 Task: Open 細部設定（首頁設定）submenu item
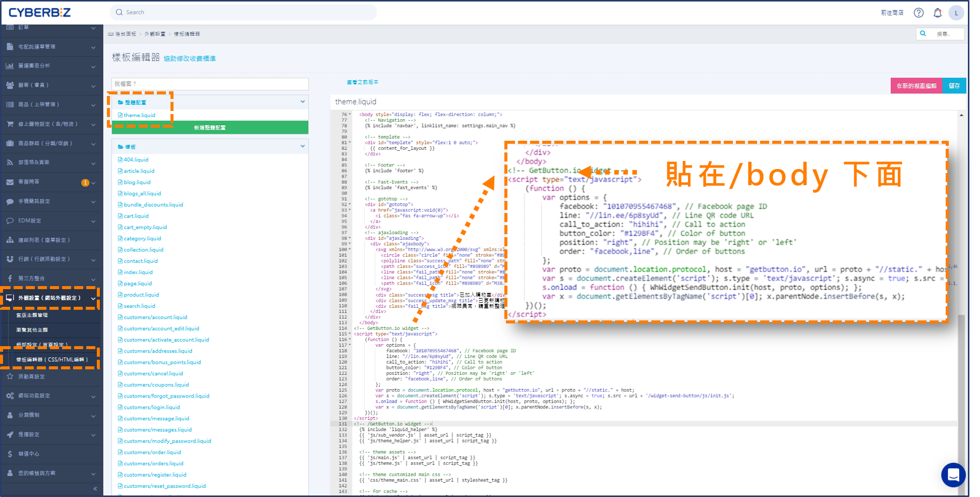click(x=42, y=345)
